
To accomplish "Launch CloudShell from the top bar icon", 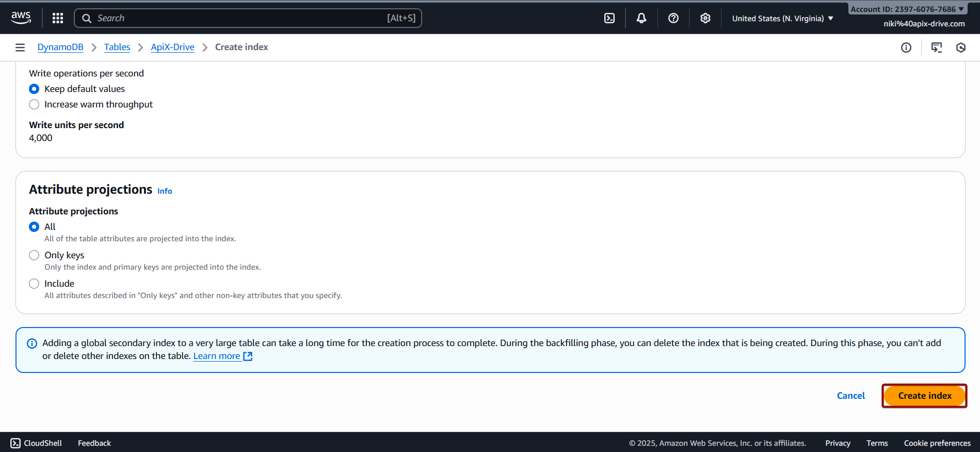I will (x=609, y=18).
